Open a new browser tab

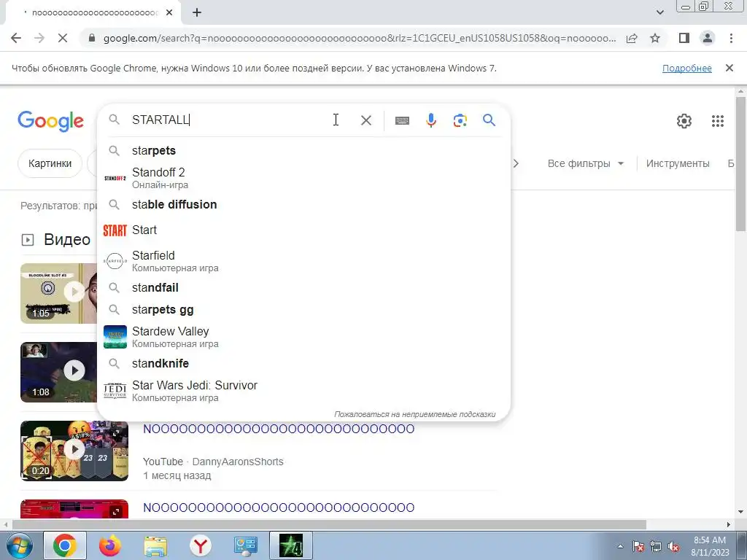point(197,13)
